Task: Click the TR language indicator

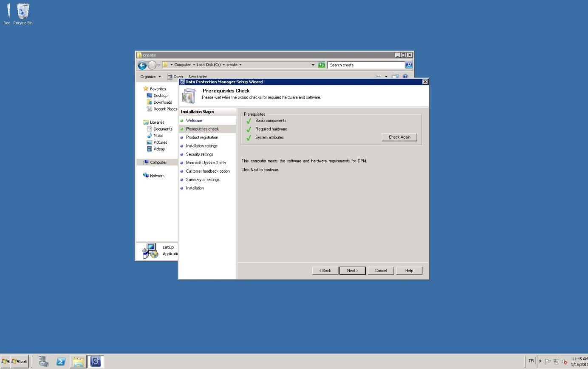Action: coord(531,361)
